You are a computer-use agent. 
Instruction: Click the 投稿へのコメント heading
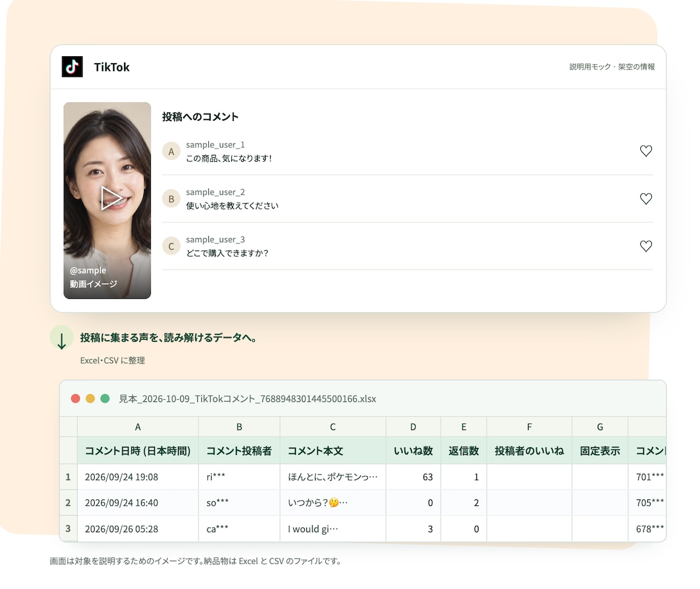click(x=200, y=117)
